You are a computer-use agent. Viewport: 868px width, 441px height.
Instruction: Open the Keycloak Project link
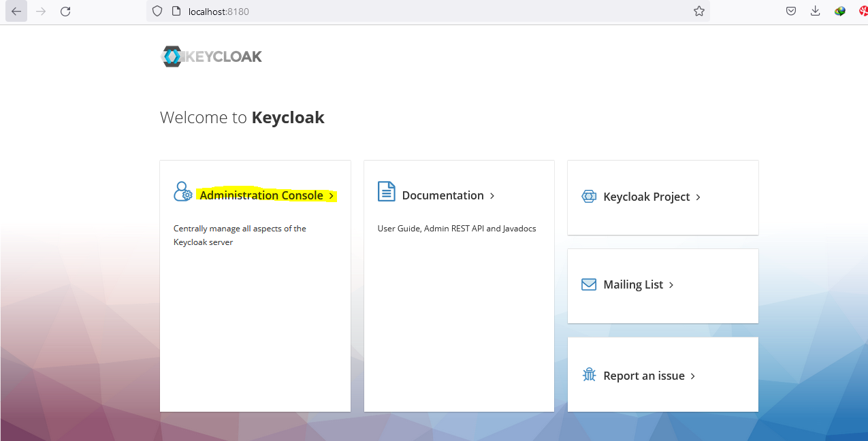click(647, 197)
